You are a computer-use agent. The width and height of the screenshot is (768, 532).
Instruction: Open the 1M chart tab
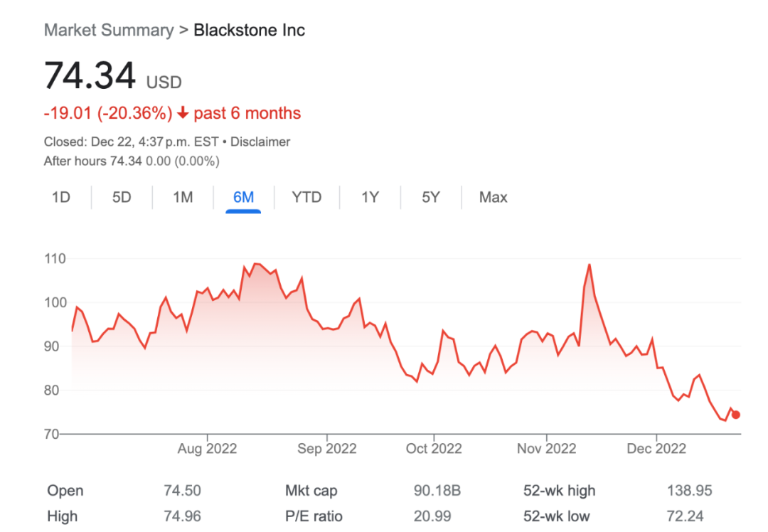click(x=183, y=197)
